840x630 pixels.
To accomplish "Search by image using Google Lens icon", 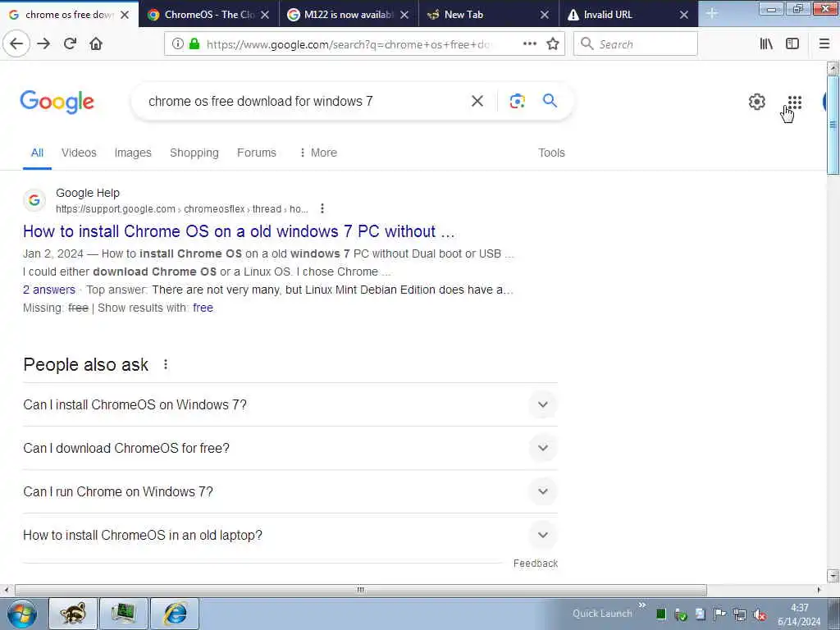I will point(517,101).
